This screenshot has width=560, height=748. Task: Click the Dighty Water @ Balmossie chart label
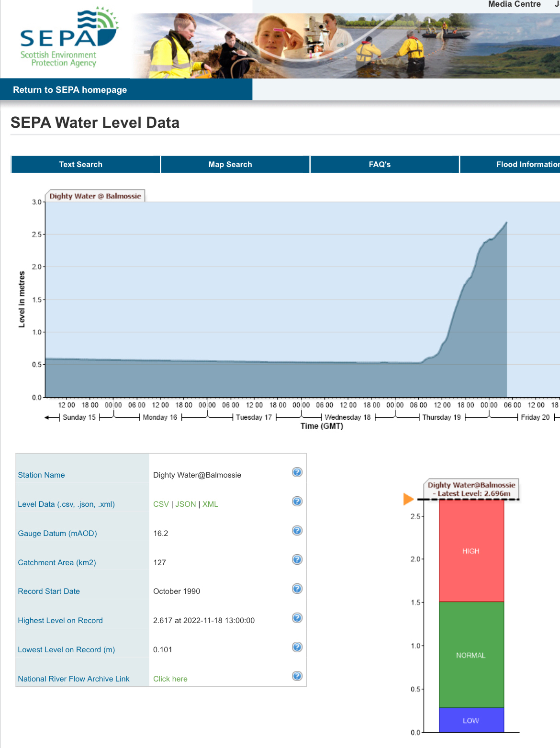95,196
